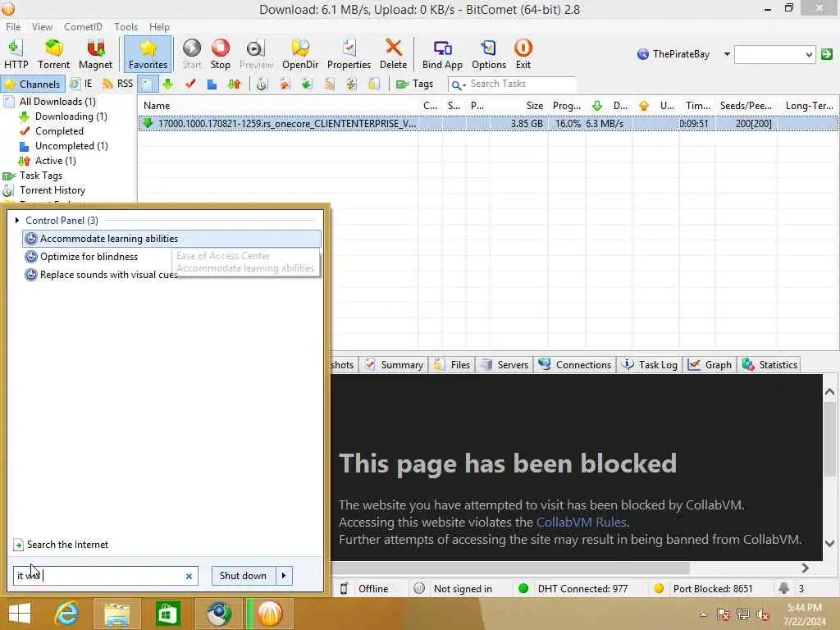Image resolution: width=840 pixels, height=630 pixels.
Task: Open the View menu
Action: (42, 27)
